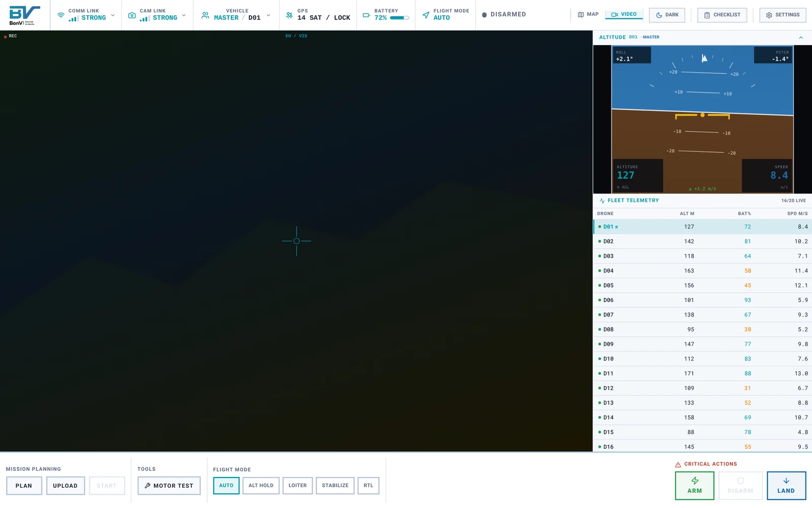Image resolution: width=812 pixels, height=508 pixels.
Task: Click the BAT% column header
Action: [744, 214]
